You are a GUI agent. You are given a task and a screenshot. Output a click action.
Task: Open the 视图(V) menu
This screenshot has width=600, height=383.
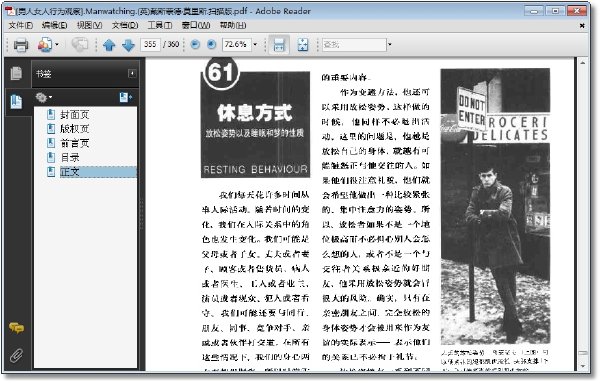point(89,25)
